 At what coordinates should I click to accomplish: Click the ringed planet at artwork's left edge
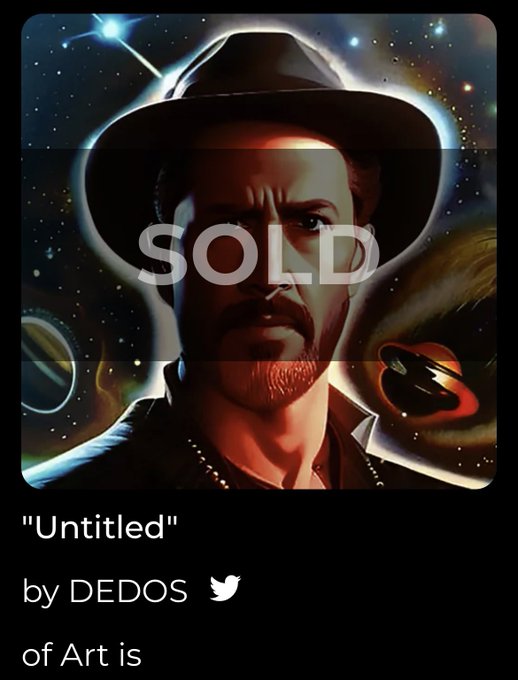point(47,360)
